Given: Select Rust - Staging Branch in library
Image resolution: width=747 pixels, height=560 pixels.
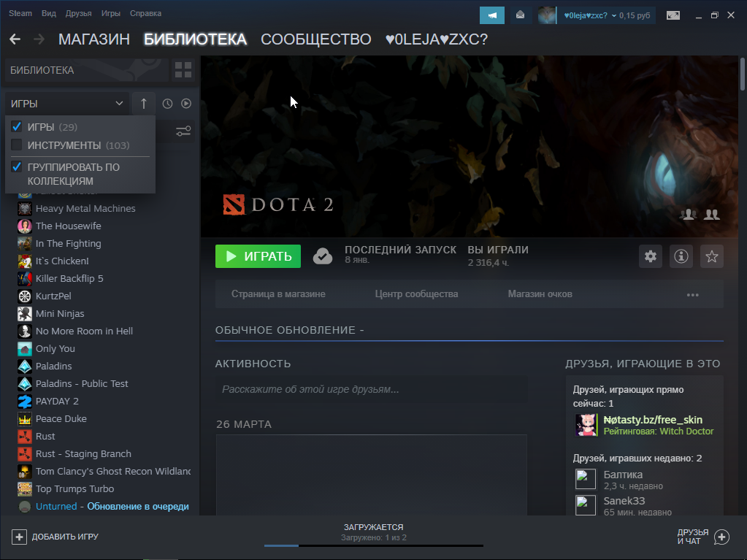Looking at the screenshot, I should pyautogui.click(x=83, y=454).
